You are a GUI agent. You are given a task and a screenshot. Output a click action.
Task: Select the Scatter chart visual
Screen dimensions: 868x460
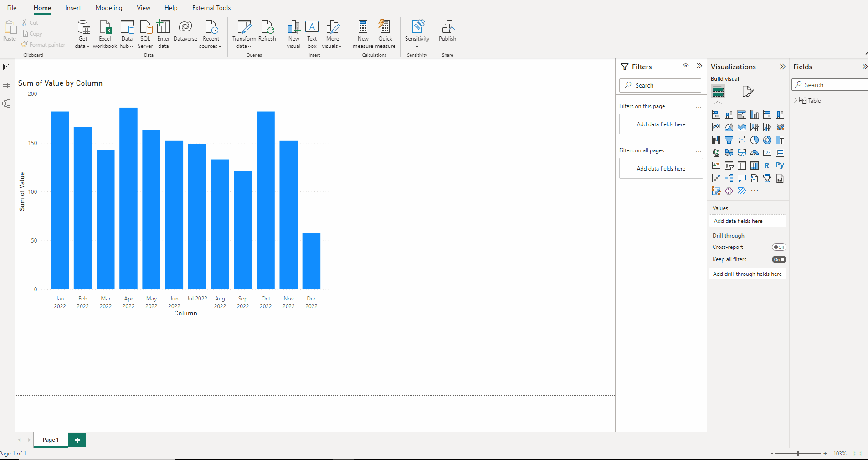tap(742, 140)
